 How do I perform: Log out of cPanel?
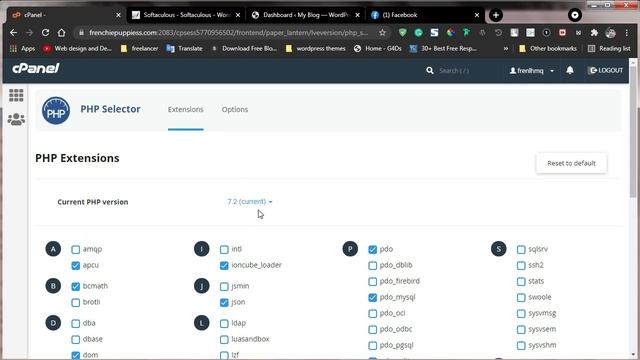tap(605, 71)
